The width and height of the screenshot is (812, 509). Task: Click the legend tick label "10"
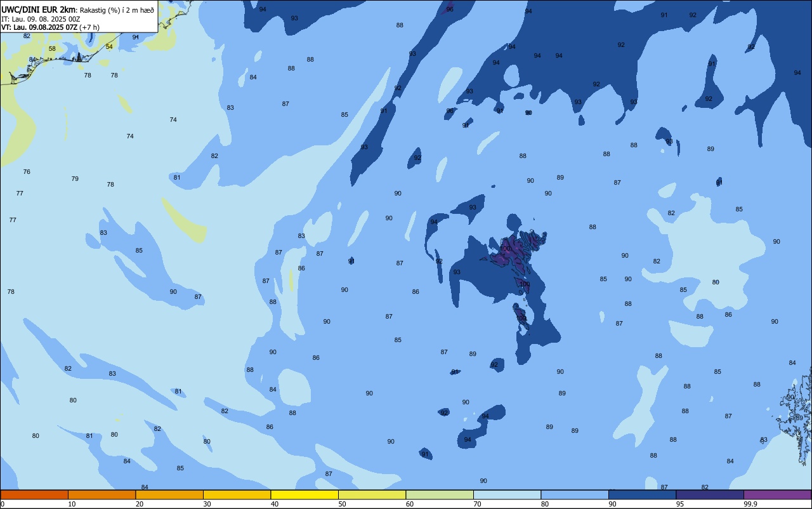pyautogui.click(x=72, y=504)
